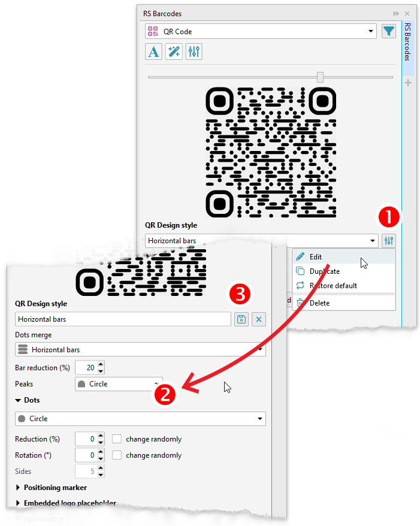Click the design style sliders icon button
Image resolution: width=420 pixels, height=526 pixels.
(x=389, y=241)
